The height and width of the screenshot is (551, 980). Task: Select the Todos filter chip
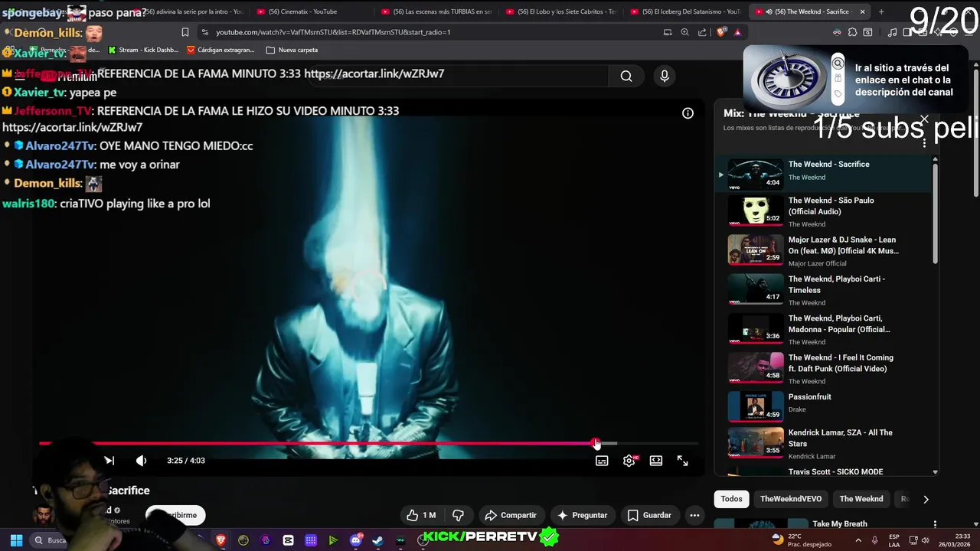731,499
